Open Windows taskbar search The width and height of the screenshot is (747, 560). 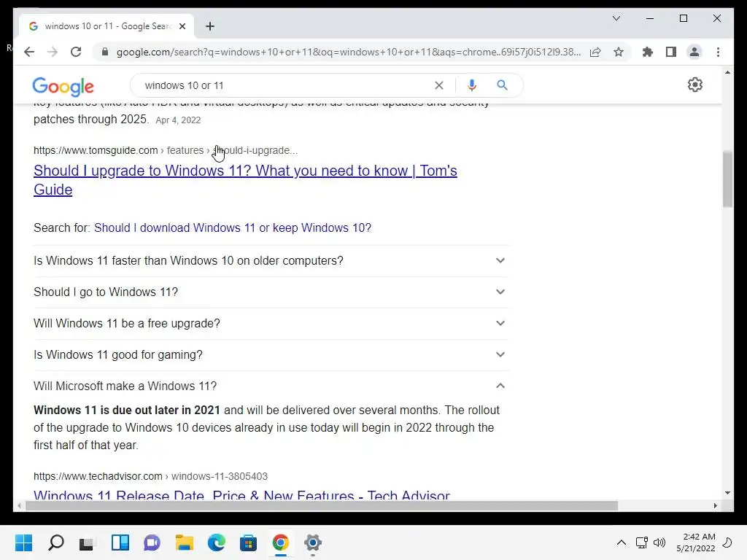55,542
